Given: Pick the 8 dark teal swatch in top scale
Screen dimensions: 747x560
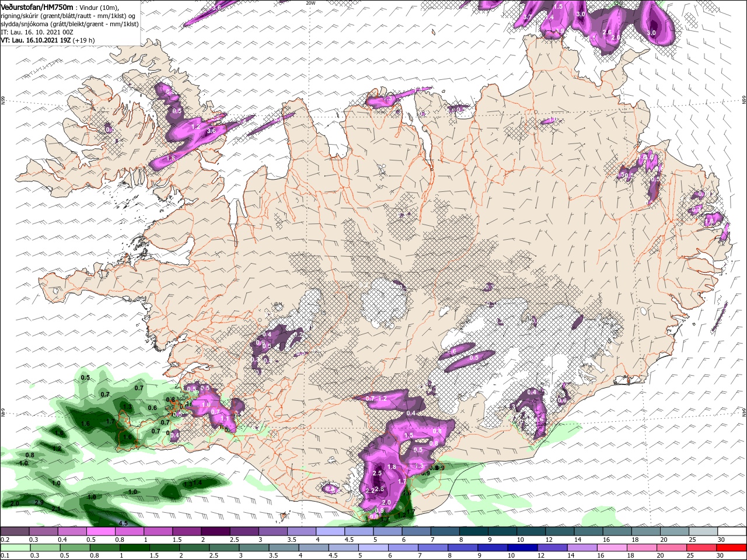Looking at the screenshot, I should pos(473,531).
